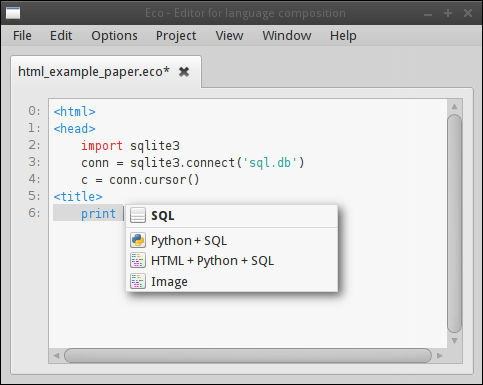
Task: Click the horizontal scrollbar thumb
Action: click(248, 356)
